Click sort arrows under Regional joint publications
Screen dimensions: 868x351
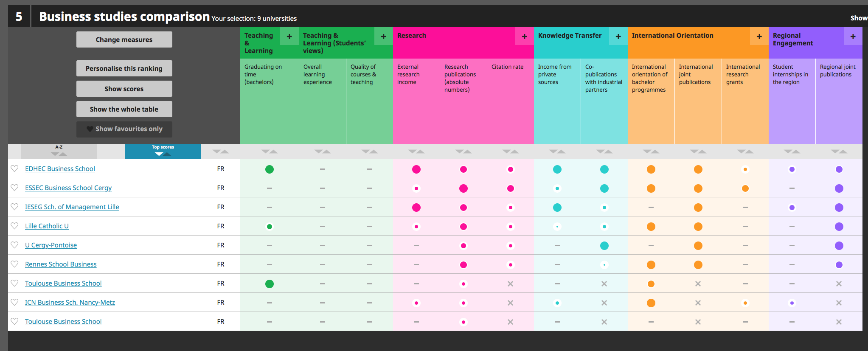click(x=839, y=152)
